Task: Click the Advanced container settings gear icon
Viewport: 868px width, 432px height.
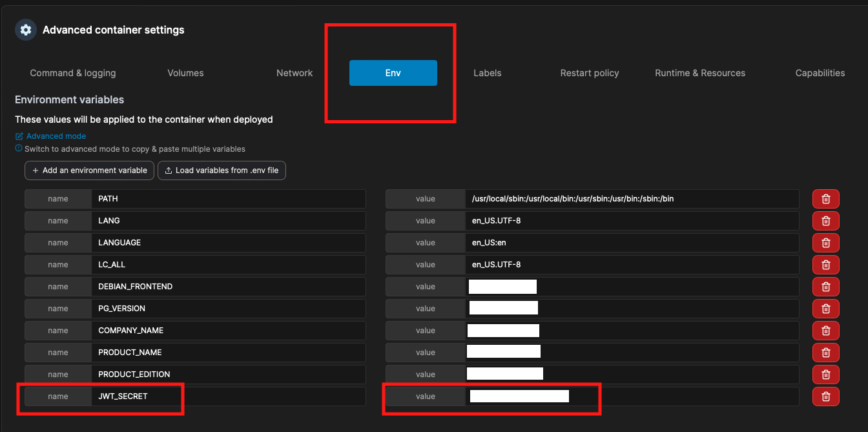Action: click(x=26, y=30)
